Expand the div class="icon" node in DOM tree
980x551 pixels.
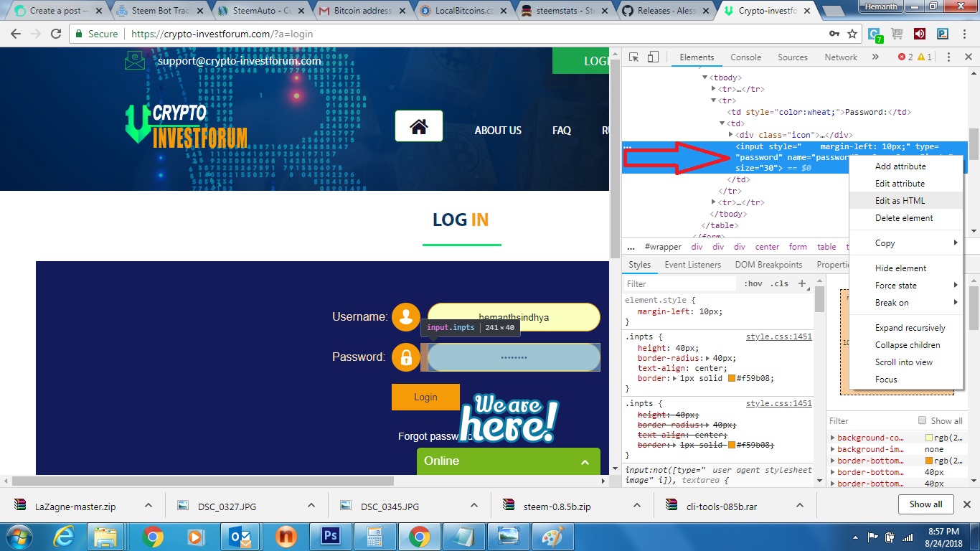731,135
